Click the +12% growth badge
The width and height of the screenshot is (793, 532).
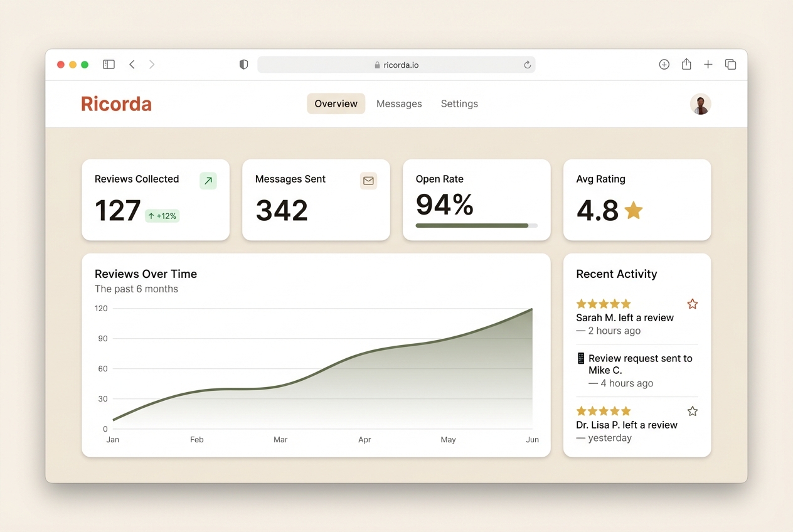pyautogui.click(x=162, y=216)
